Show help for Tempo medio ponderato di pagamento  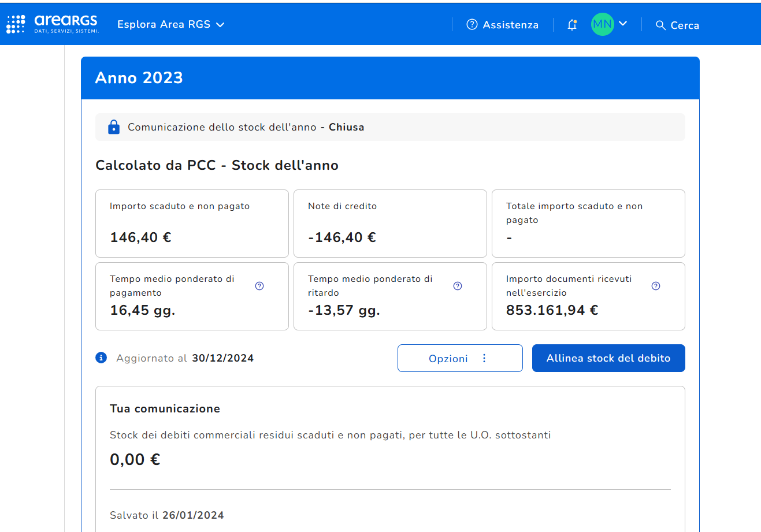pos(259,286)
